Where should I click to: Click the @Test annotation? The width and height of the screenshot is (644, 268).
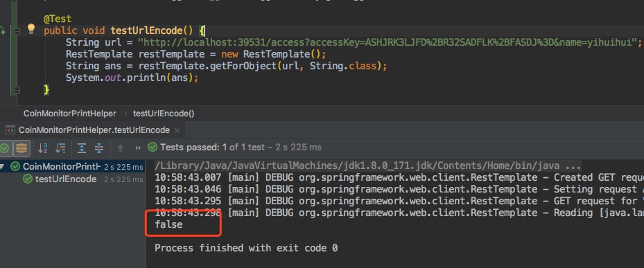tap(58, 19)
